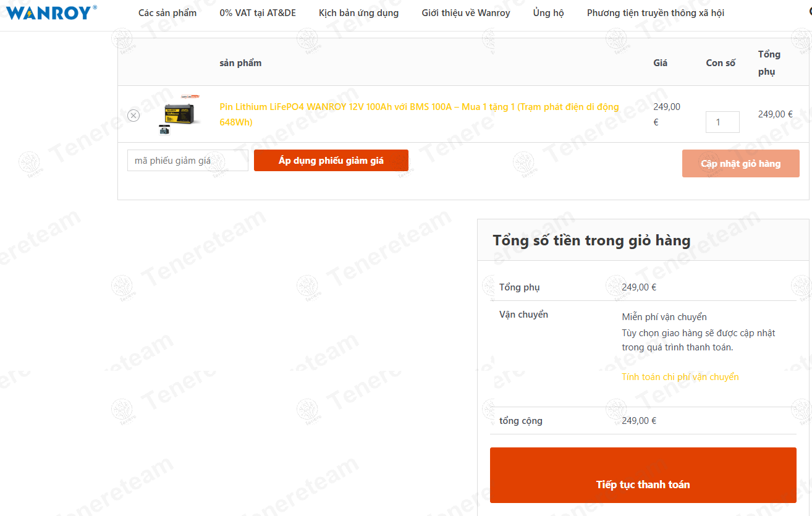The image size is (812, 516).
Task: Click the Áp dụng phiếu giảm giá button
Action: [x=331, y=161]
